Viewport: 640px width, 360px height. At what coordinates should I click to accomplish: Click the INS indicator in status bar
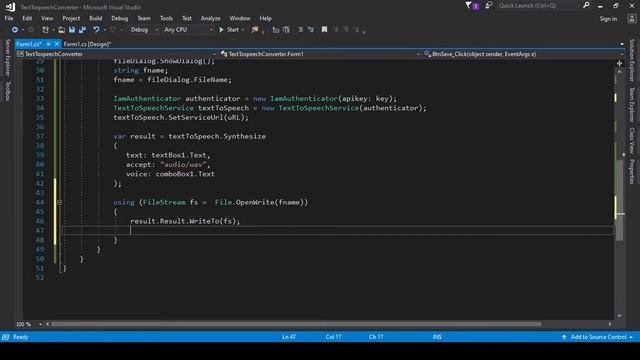[437, 337]
